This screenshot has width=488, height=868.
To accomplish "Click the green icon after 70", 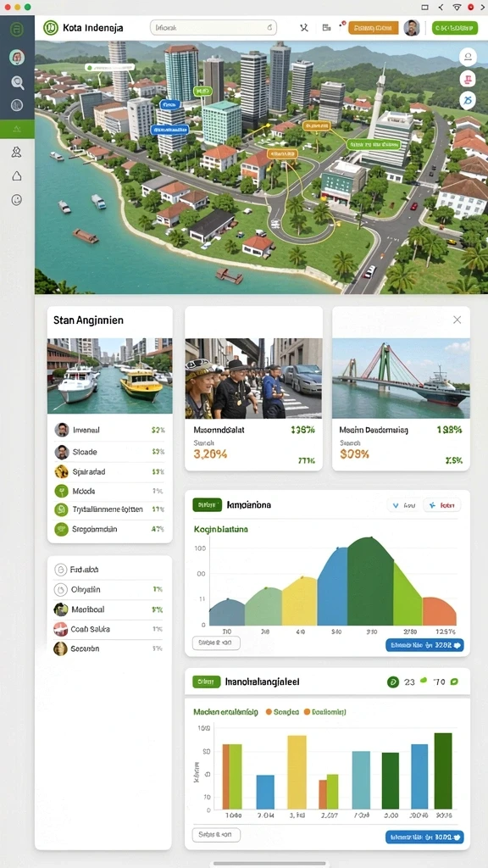I will [454, 682].
